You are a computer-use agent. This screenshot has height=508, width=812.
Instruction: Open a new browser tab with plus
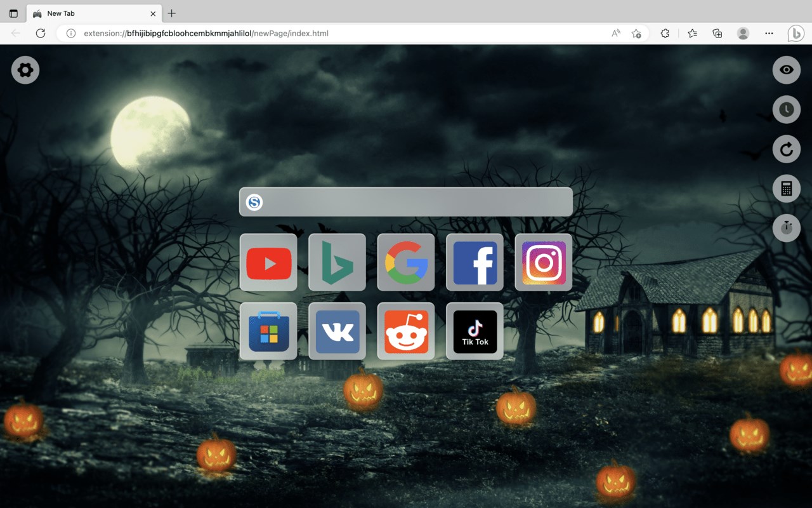[x=171, y=13]
